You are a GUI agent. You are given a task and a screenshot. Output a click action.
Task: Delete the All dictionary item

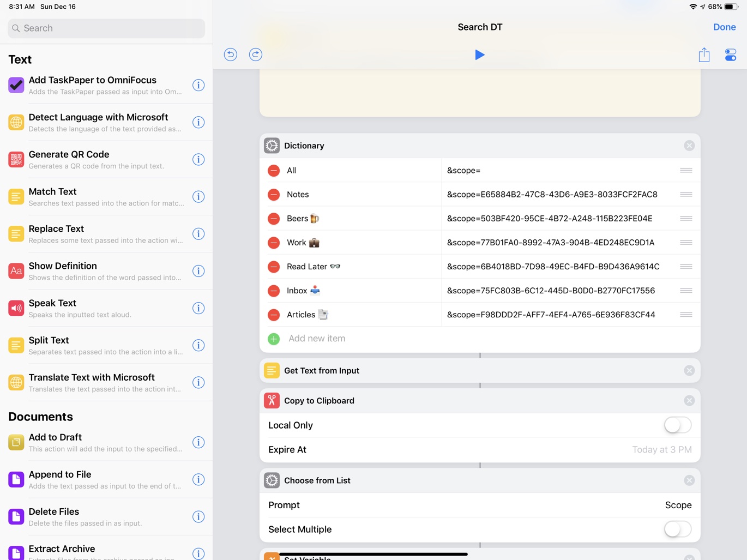pyautogui.click(x=274, y=171)
